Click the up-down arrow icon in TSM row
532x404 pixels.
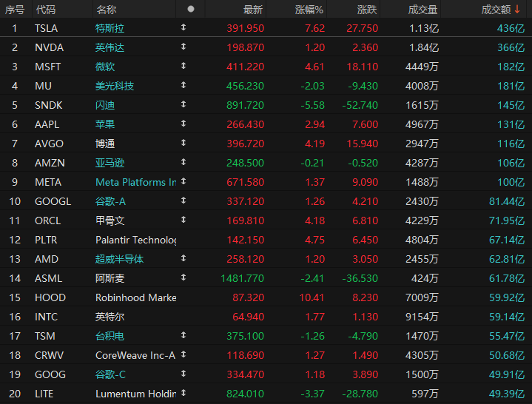(183, 335)
